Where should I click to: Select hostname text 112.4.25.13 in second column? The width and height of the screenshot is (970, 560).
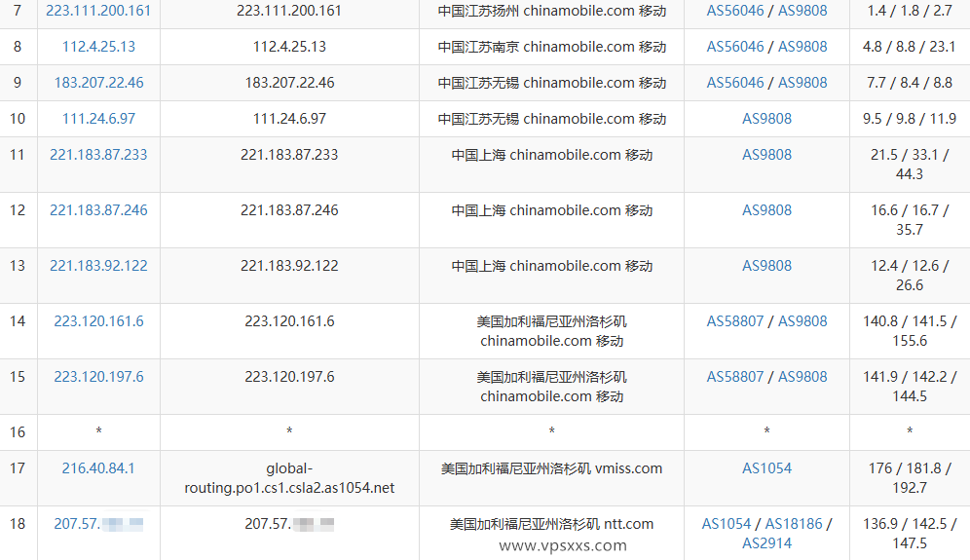tap(289, 47)
